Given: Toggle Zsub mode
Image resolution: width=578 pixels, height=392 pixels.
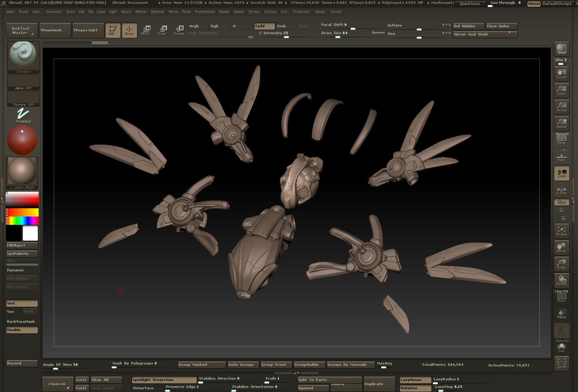Looking at the screenshot, I should (x=286, y=26).
